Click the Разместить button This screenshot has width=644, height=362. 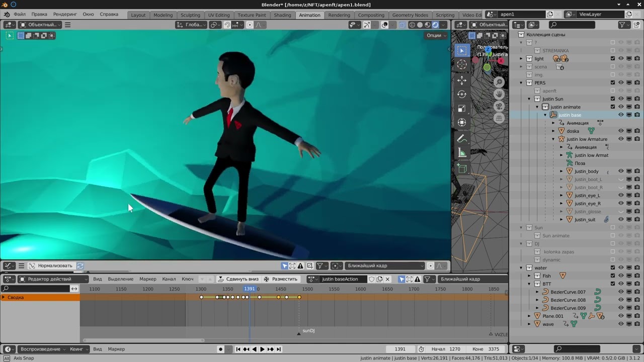(281, 279)
